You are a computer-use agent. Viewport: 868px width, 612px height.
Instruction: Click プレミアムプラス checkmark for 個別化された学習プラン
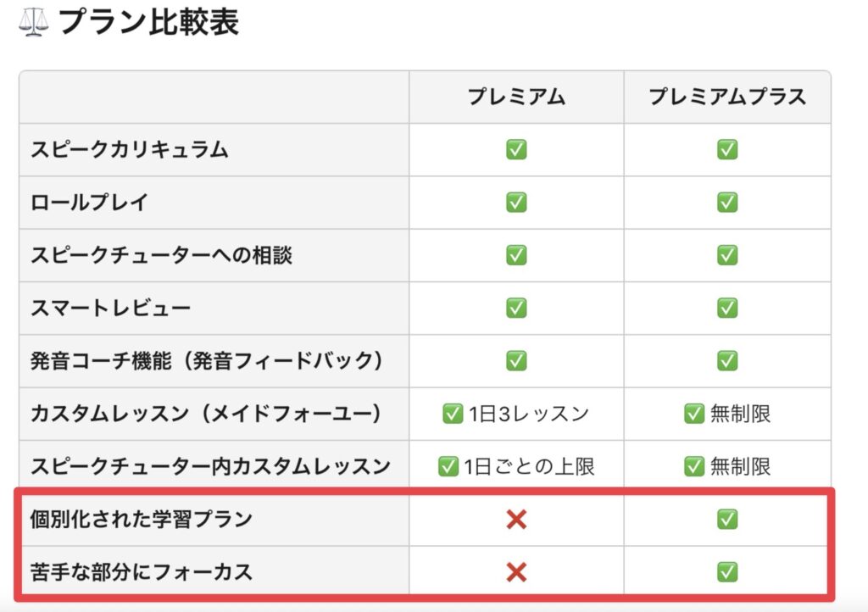pos(727,520)
